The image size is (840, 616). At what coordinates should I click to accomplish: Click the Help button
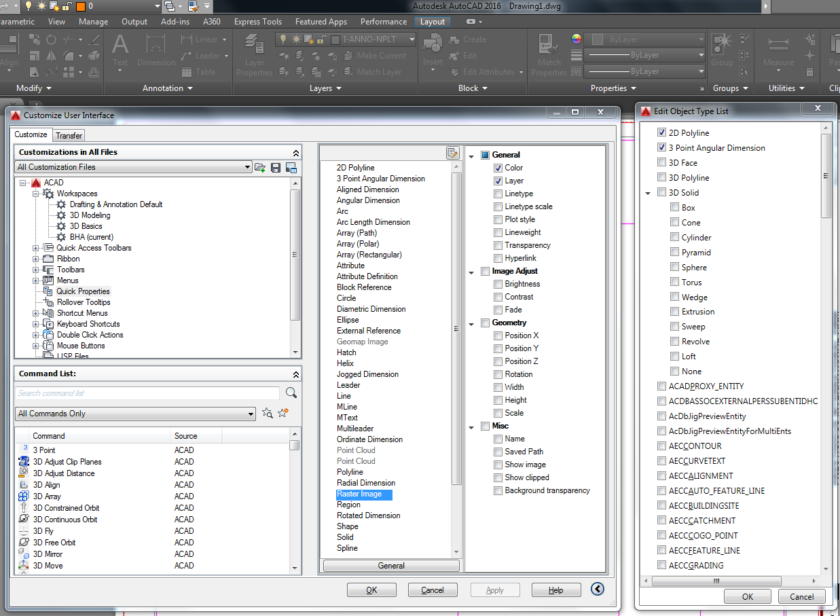pos(556,590)
